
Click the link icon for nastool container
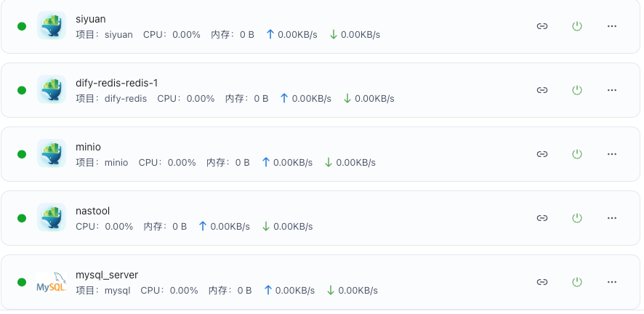click(x=542, y=218)
